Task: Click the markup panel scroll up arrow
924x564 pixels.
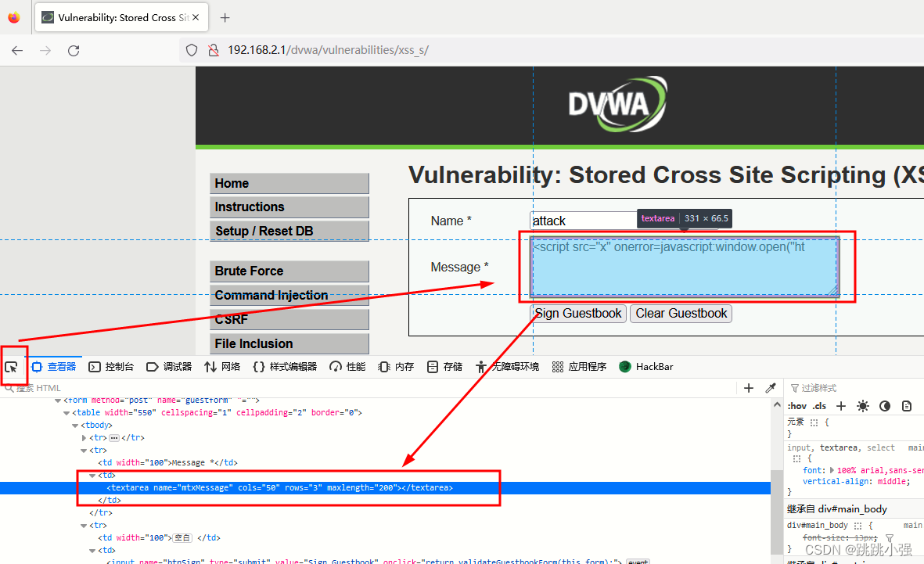Action: click(777, 405)
